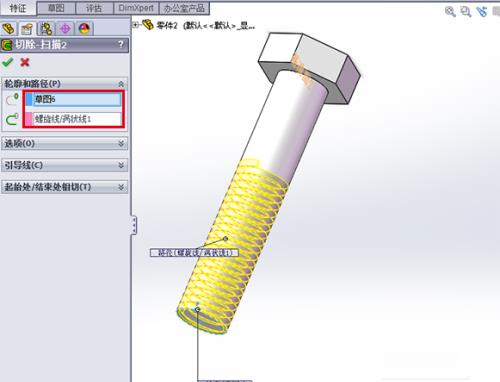Open the DimXpertManager crosshair icon tab
500x382 pixels.
click(x=65, y=29)
